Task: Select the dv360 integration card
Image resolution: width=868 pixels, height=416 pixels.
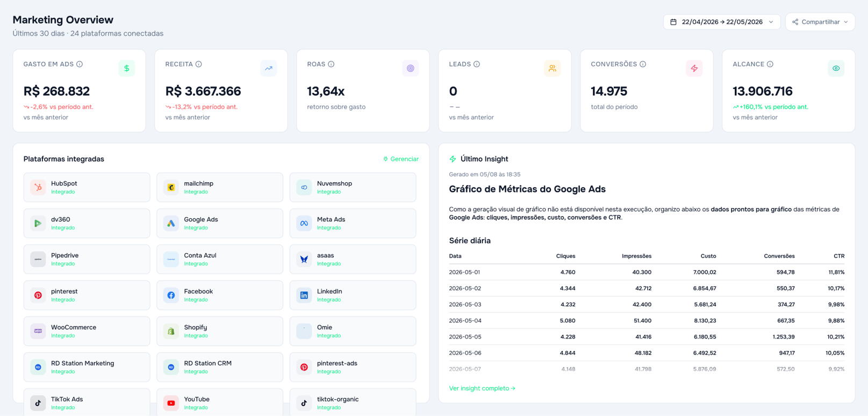Action: coord(87,224)
